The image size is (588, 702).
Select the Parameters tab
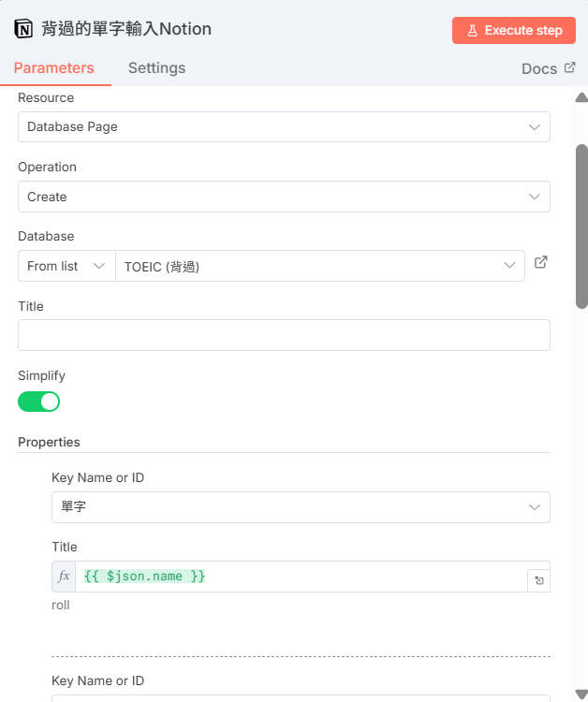54,67
